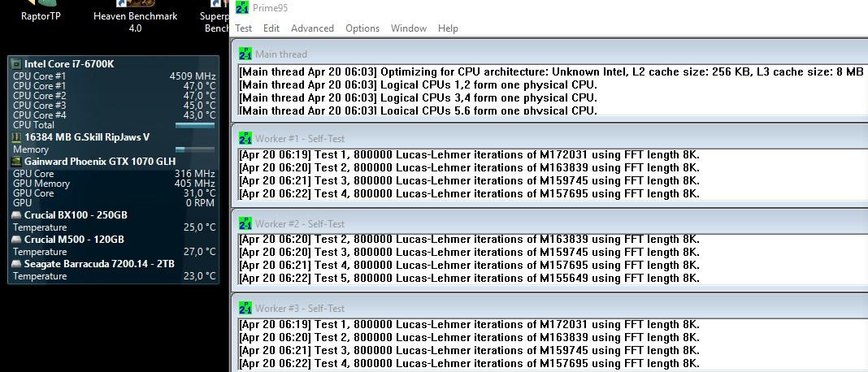Activate the Worker #1 - Self-Test title bar

pyautogui.click(x=549, y=138)
